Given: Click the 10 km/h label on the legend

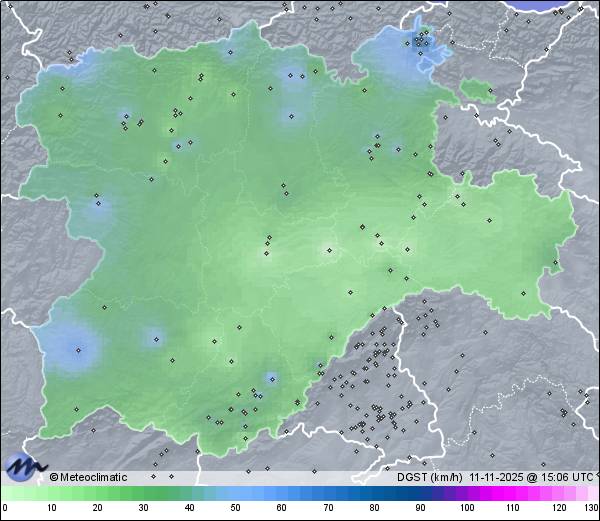Looking at the screenshot, I should coord(51,508).
